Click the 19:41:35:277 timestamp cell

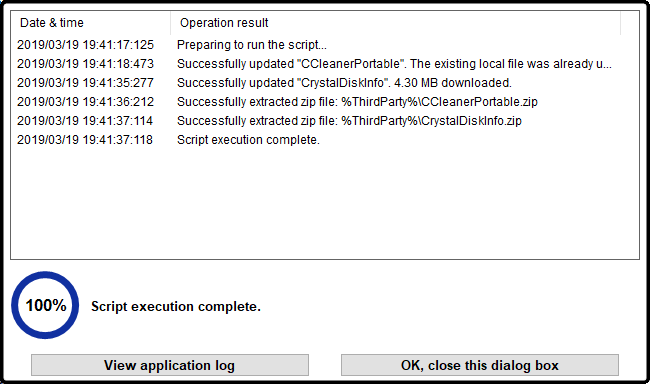tap(85, 83)
